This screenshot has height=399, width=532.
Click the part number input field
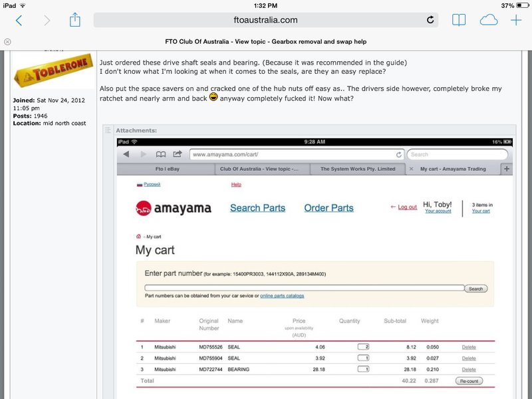coord(305,288)
